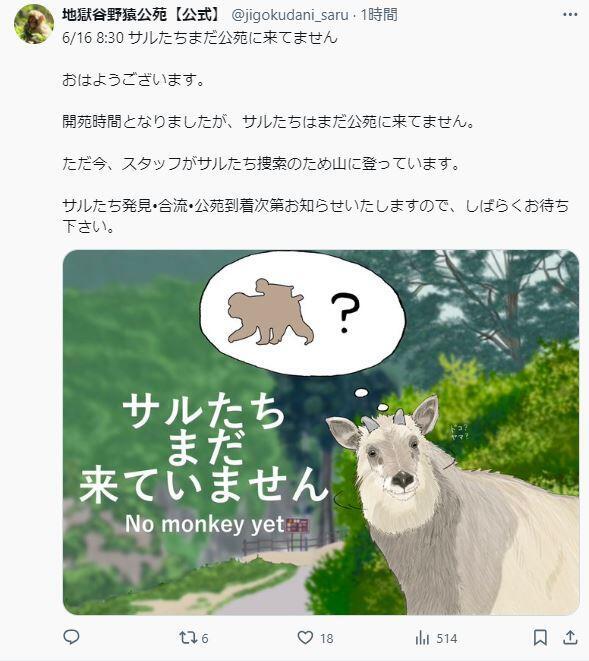Viewport: 589px width, 661px height.
Task: Click the monkey profile avatar
Action: pos(34,24)
